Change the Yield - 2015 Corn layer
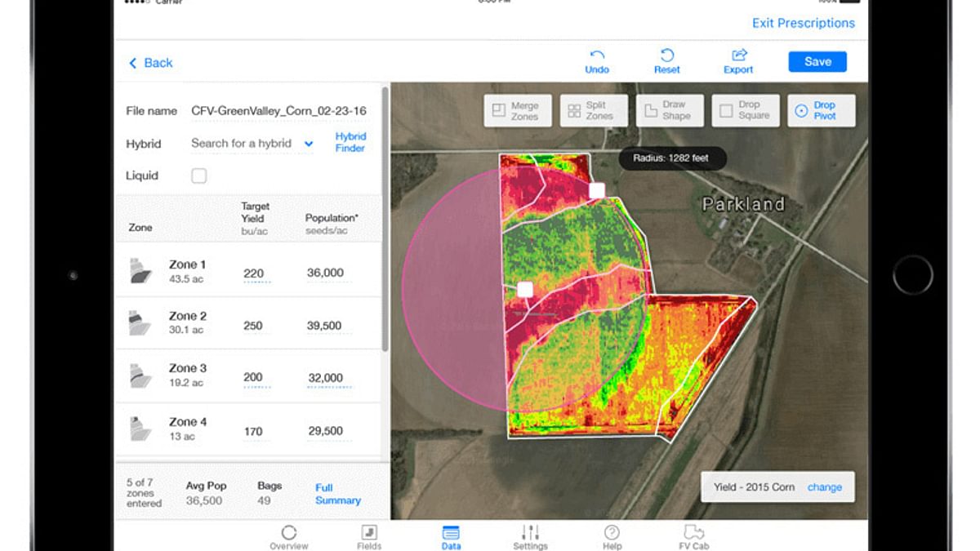 pos(824,487)
